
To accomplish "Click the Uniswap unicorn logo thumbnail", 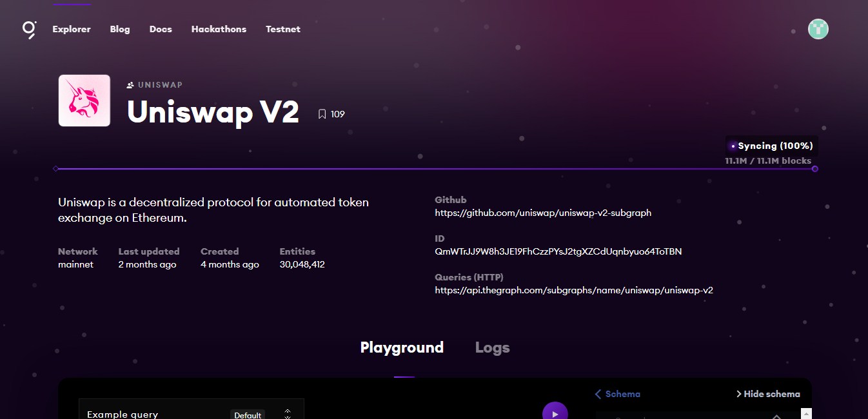I will [x=84, y=101].
